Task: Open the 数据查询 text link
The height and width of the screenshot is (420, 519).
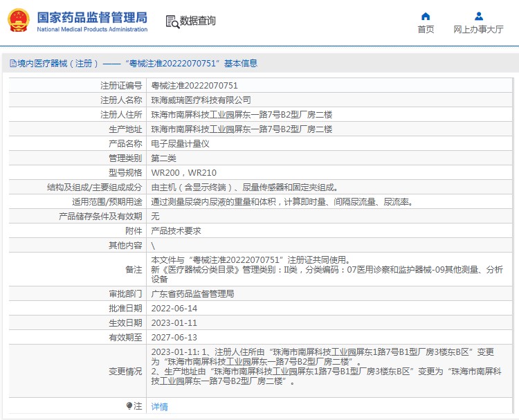Action: coord(198,21)
